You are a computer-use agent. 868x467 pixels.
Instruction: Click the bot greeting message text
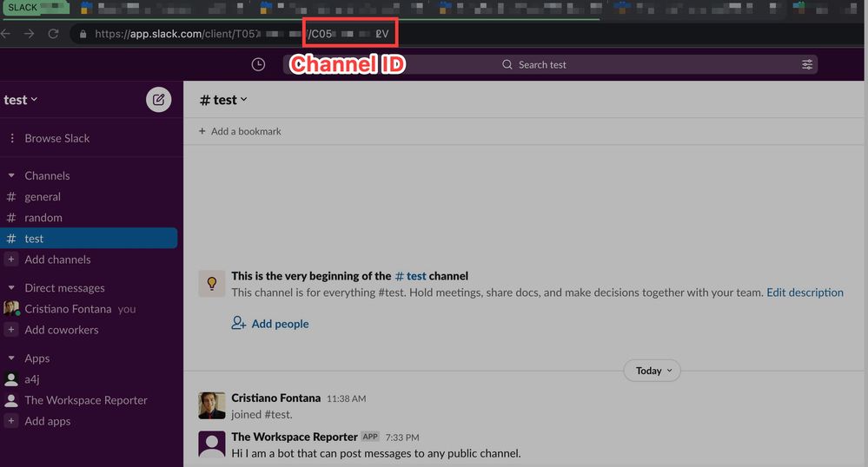point(376,453)
